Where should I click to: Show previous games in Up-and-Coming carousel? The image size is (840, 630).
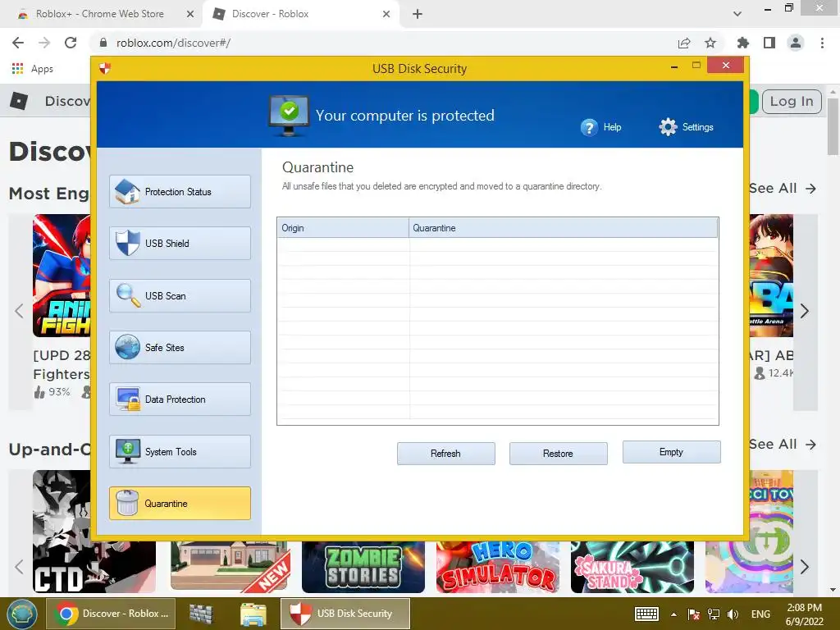20,567
